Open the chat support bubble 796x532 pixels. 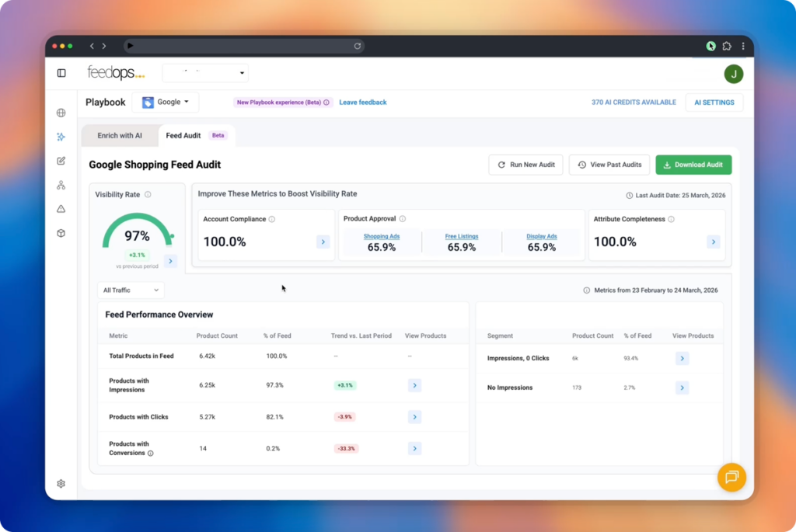(x=731, y=478)
